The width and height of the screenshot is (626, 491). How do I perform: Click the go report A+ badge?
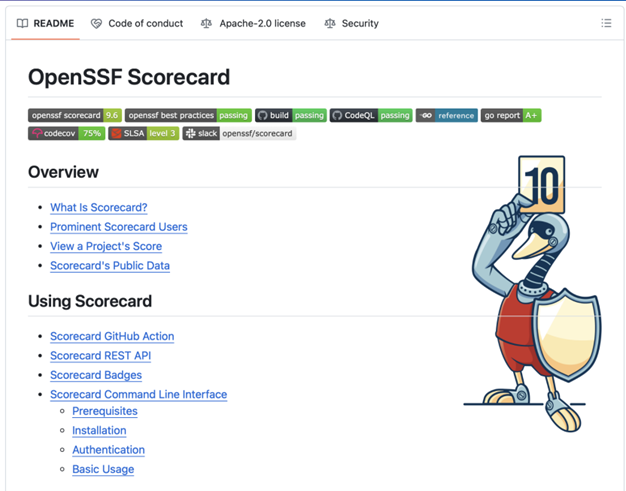(511, 115)
